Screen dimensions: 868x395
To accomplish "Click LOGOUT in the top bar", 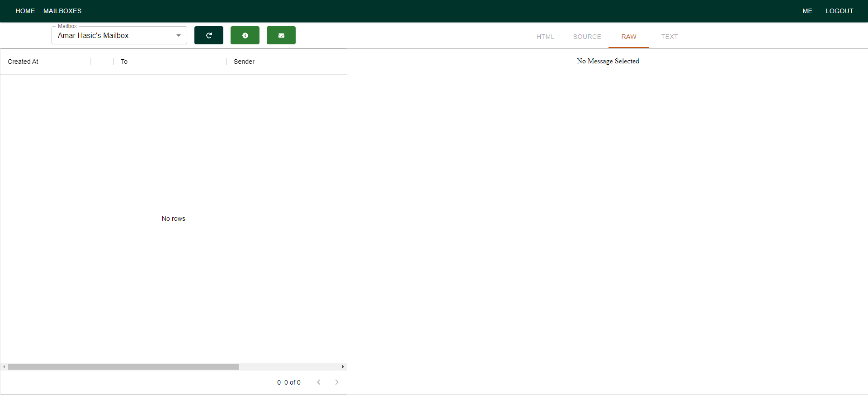I will click(840, 11).
